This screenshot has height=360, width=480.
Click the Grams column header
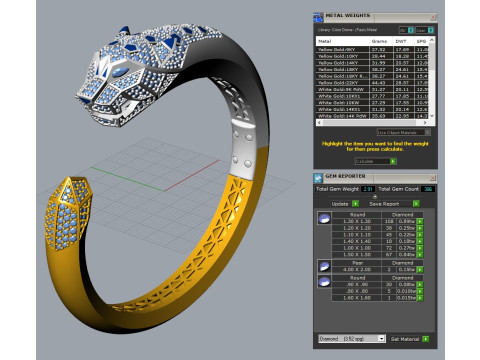[381, 41]
